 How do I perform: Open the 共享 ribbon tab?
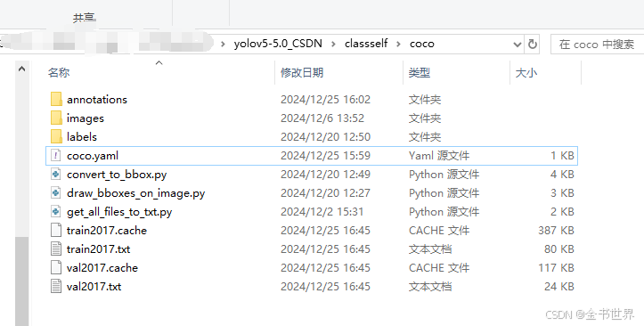[x=85, y=18]
